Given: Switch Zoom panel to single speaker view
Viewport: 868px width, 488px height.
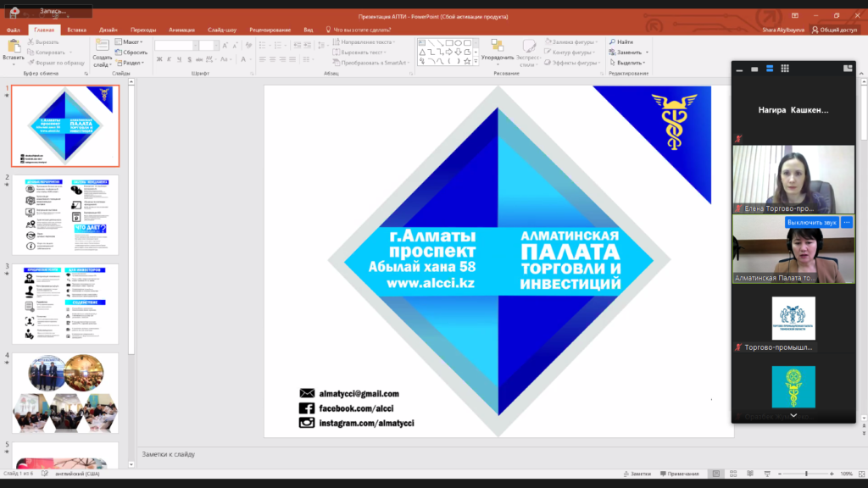Looking at the screenshot, I should point(754,69).
